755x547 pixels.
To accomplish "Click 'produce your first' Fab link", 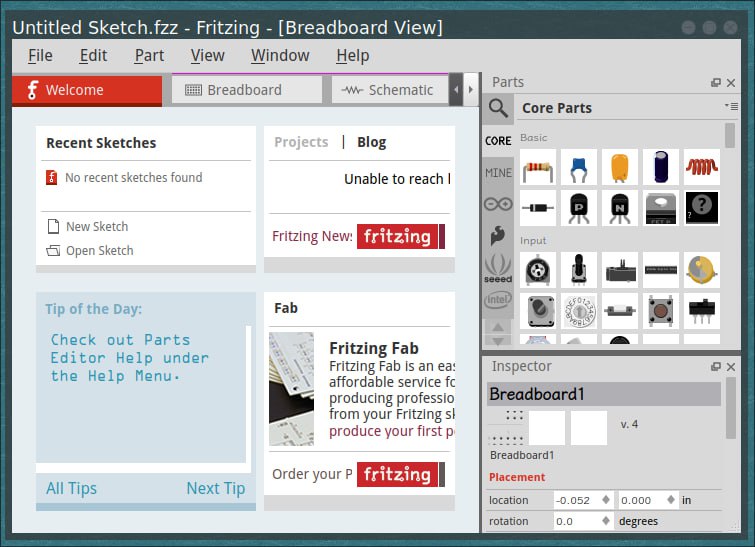I will pyautogui.click(x=391, y=431).
